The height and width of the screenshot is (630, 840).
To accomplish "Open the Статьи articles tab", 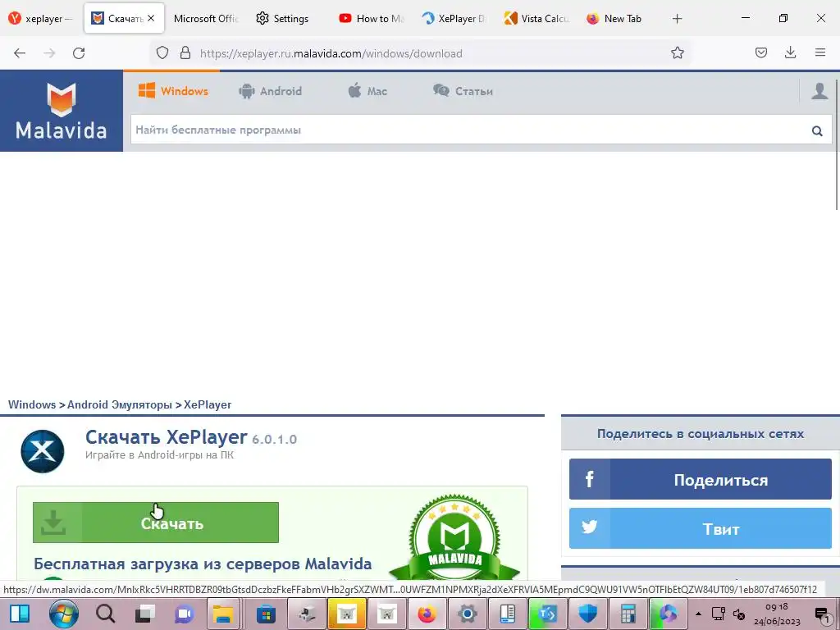I will coord(463,91).
